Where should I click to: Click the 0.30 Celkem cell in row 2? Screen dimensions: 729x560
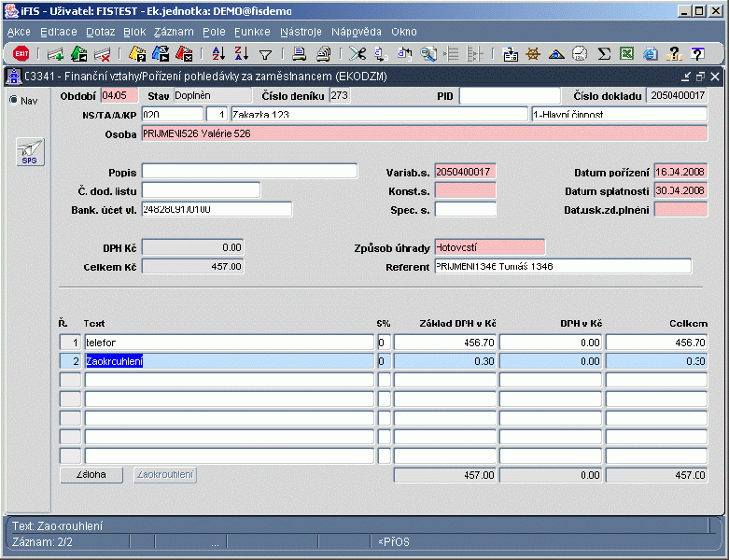(656, 361)
